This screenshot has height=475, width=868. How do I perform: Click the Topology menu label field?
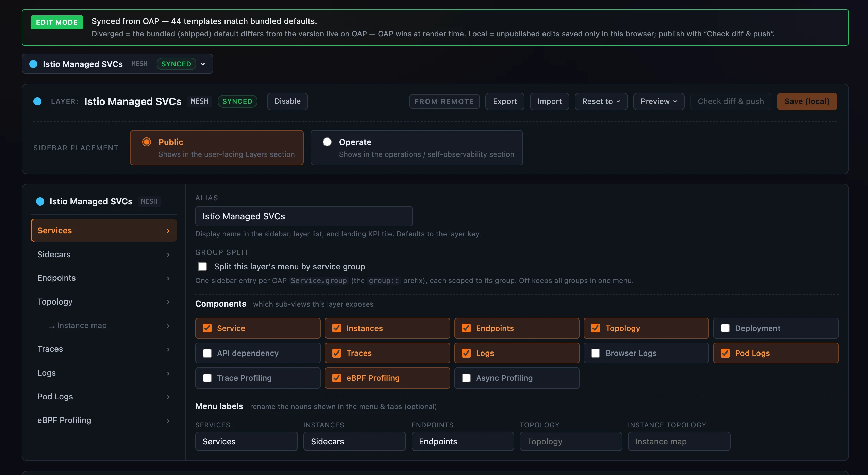pyautogui.click(x=571, y=441)
